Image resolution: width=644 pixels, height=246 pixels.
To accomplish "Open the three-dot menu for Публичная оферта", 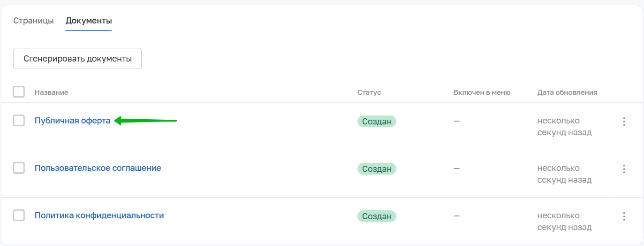I will coord(624,122).
